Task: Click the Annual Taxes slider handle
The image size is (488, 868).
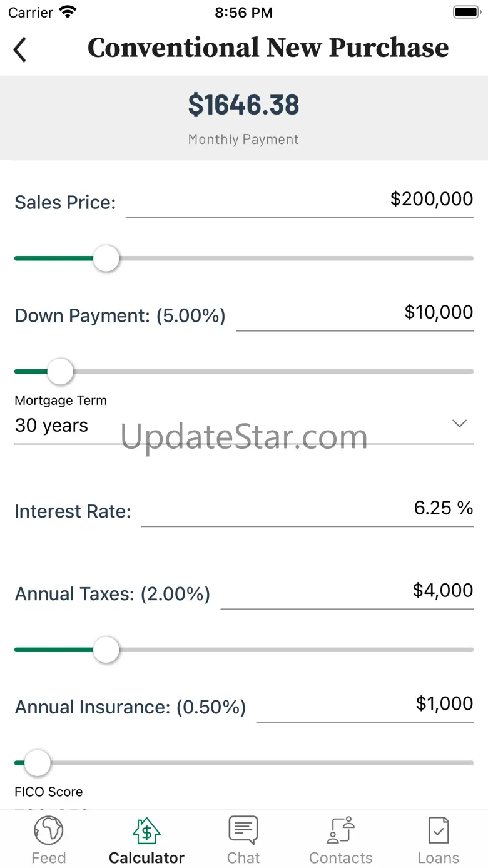Action: [106, 650]
